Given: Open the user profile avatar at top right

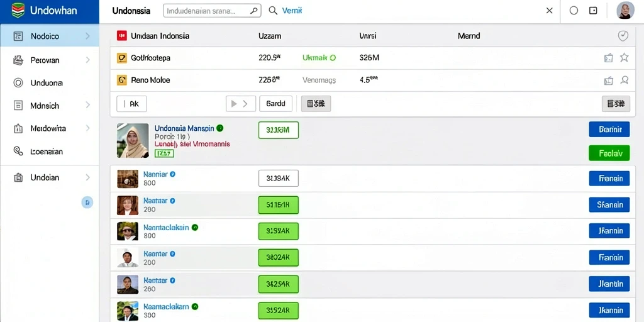Looking at the screenshot, I should pyautogui.click(x=626, y=11).
